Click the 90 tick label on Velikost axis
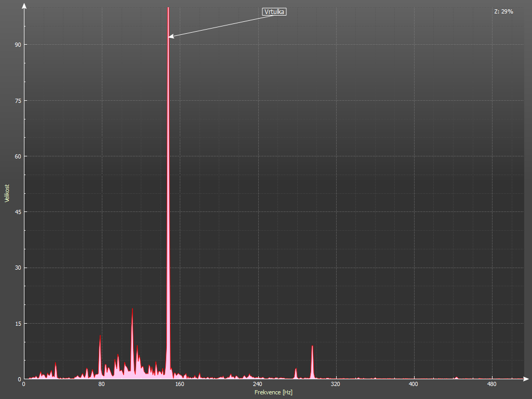The image size is (532, 399). tap(17, 45)
